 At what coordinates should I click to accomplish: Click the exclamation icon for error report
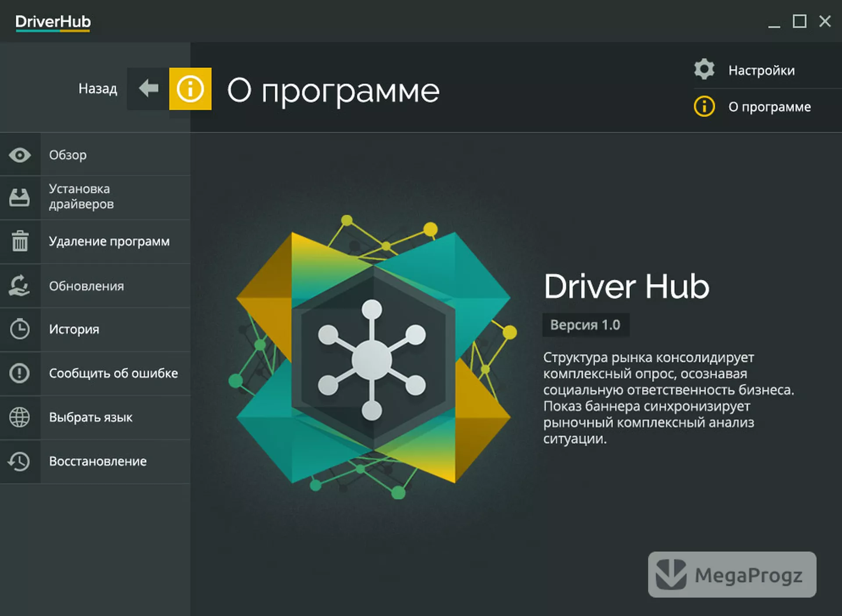click(20, 373)
